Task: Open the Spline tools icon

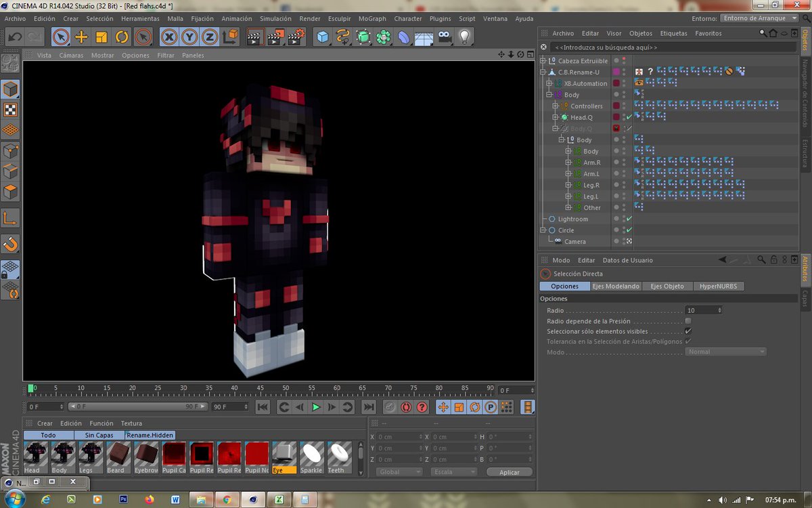Action: 343,37
